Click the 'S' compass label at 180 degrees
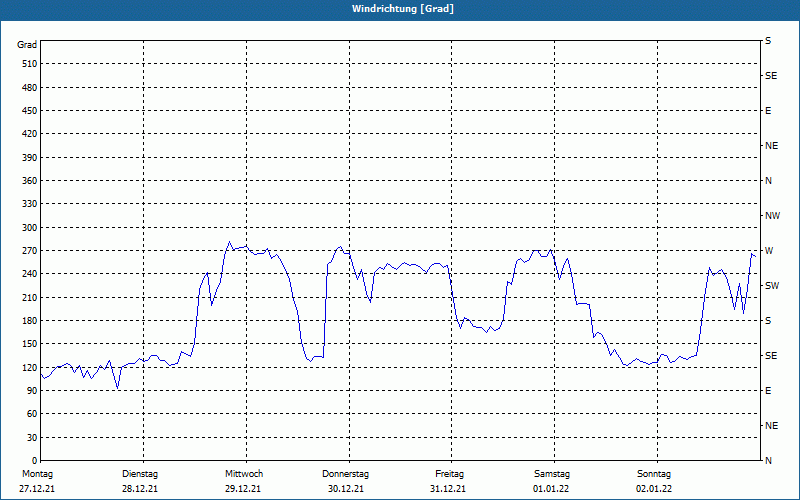The width and height of the screenshot is (800, 500). coord(768,321)
